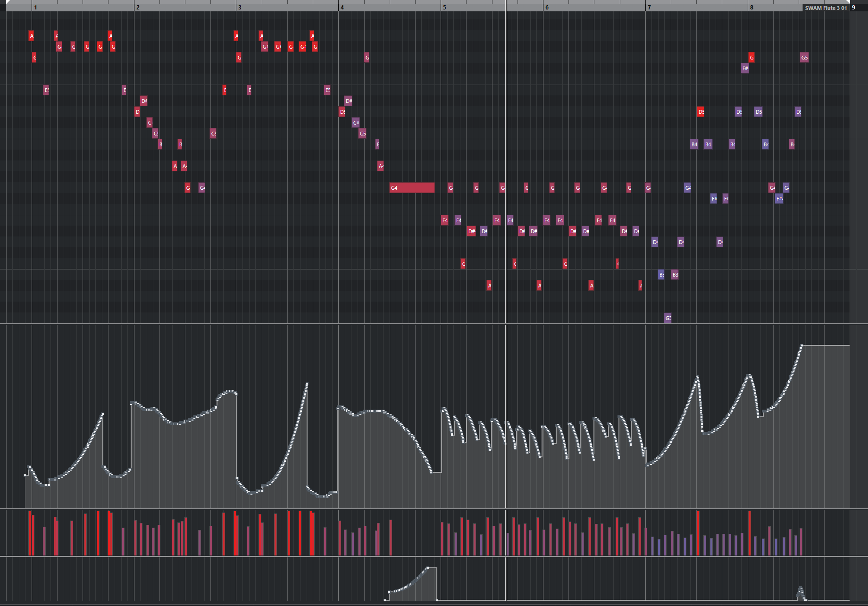Viewport: 868px width, 606px height.
Task: Click bar 8 position in the ruler
Action: [x=751, y=8]
